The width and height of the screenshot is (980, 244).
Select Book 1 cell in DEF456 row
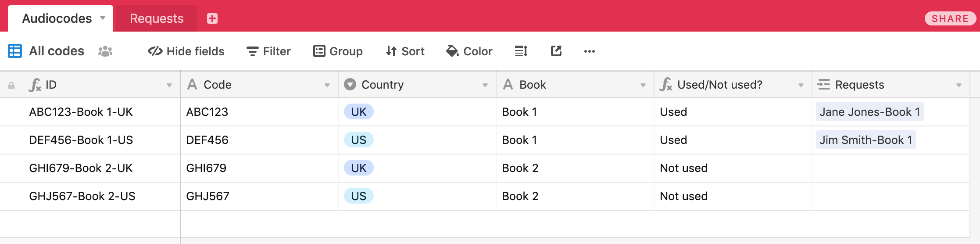(x=575, y=140)
